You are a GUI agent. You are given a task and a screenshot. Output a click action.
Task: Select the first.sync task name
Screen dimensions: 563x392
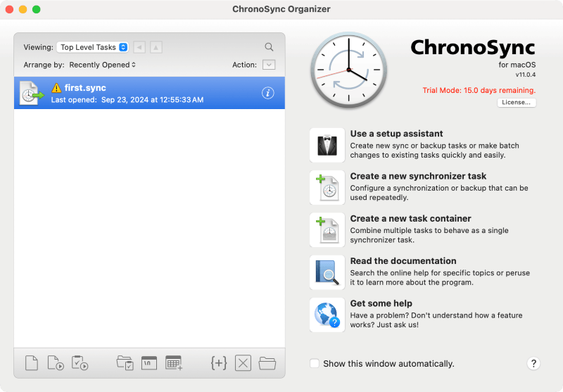(85, 88)
